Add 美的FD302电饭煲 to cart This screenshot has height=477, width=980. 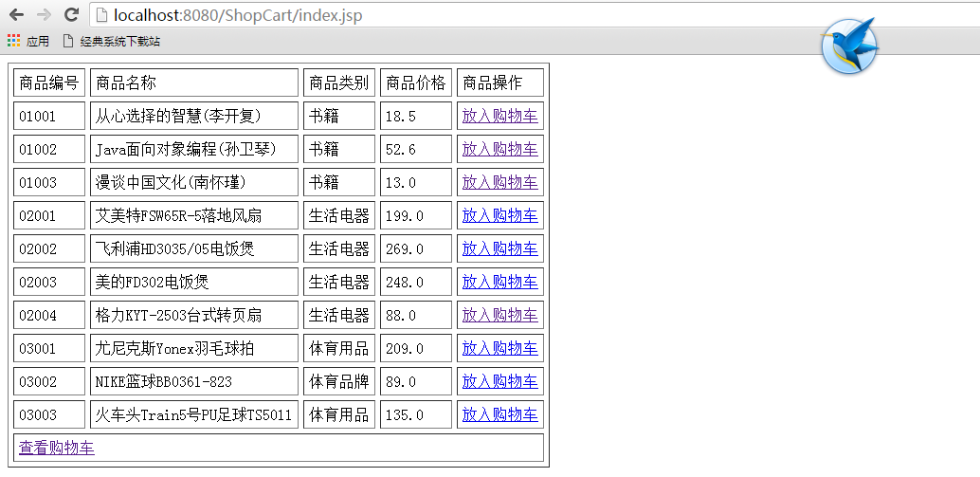click(x=500, y=282)
